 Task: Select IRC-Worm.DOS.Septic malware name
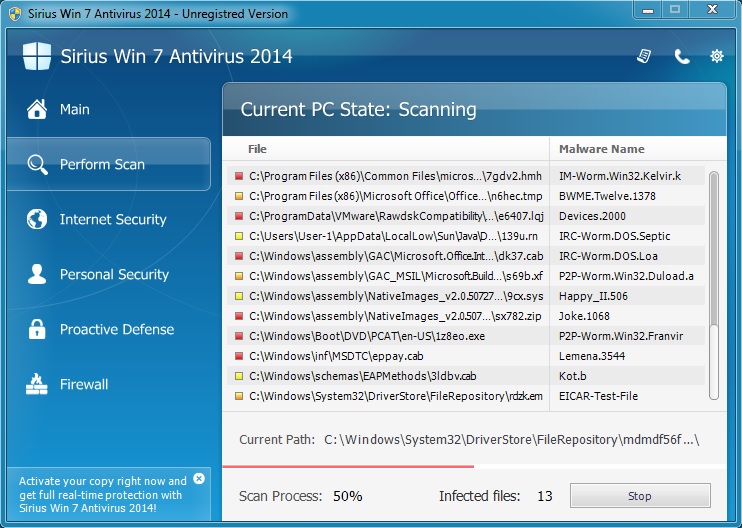coord(614,236)
